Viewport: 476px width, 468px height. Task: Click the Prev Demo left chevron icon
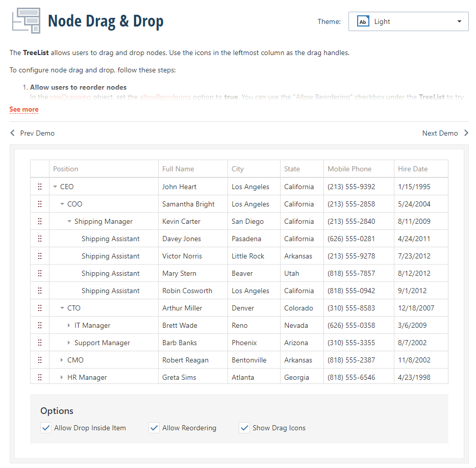coord(12,133)
